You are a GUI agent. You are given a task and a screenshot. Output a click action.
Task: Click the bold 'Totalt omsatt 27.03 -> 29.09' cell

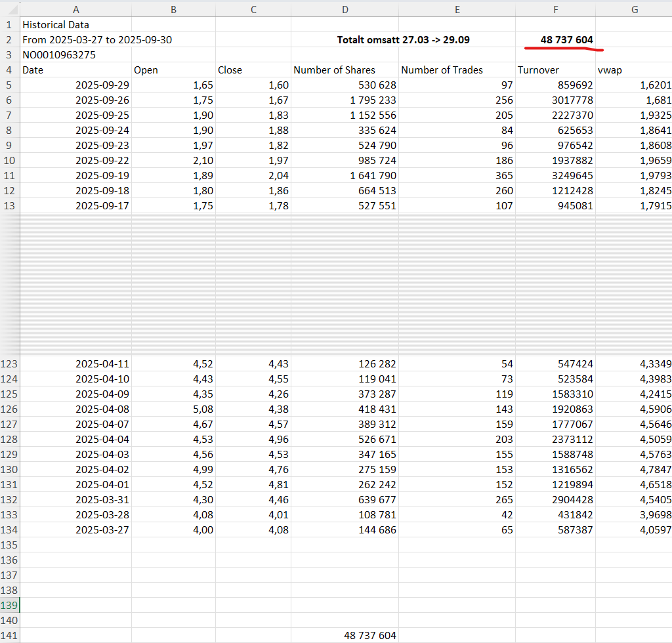[x=403, y=40]
